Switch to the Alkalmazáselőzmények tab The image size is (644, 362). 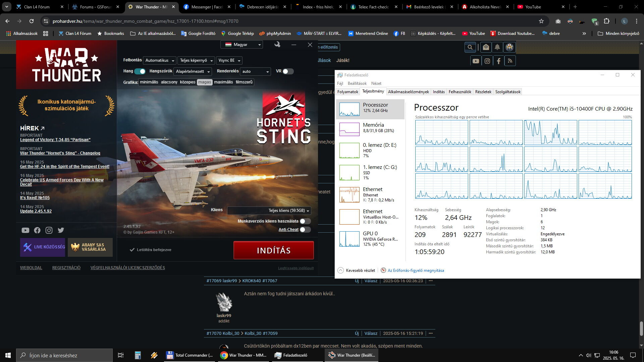(x=408, y=92)
